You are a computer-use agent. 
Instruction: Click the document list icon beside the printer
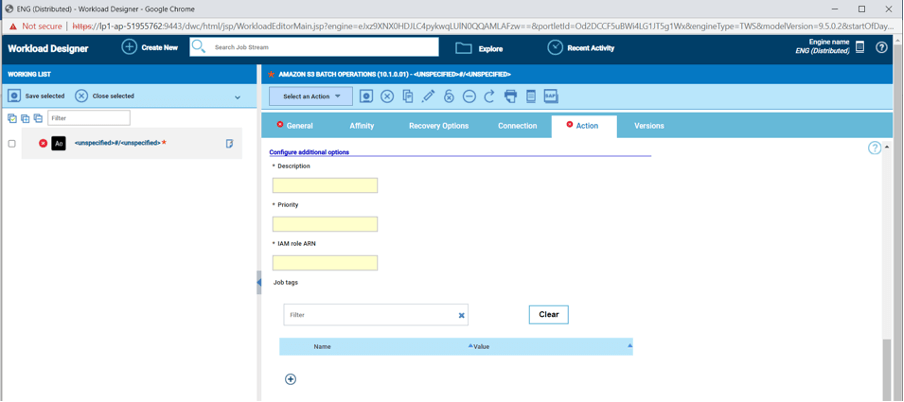pos(531,96)
